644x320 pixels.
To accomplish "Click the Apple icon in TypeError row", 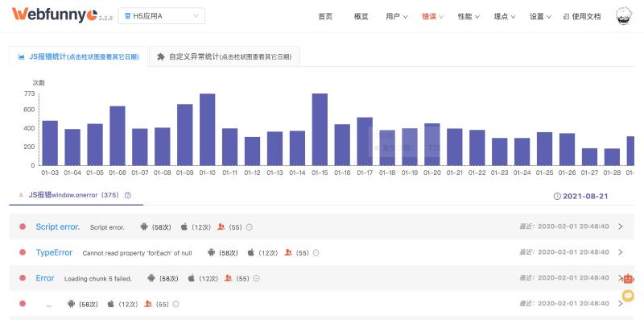I will click(x=251, y=252).
